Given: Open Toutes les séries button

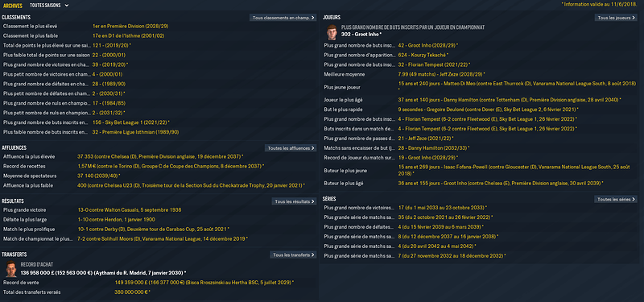Looking at the screenshot, I should point(616,199).
